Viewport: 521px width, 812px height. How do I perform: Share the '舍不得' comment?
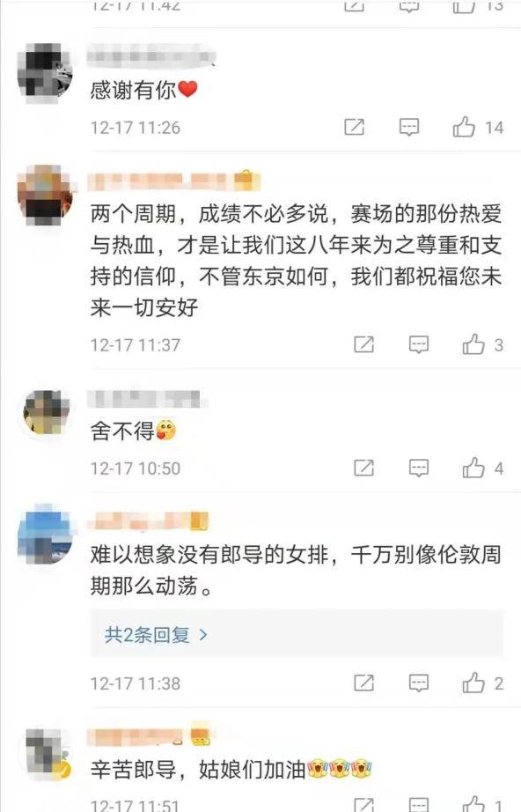[x=363, y=469]
